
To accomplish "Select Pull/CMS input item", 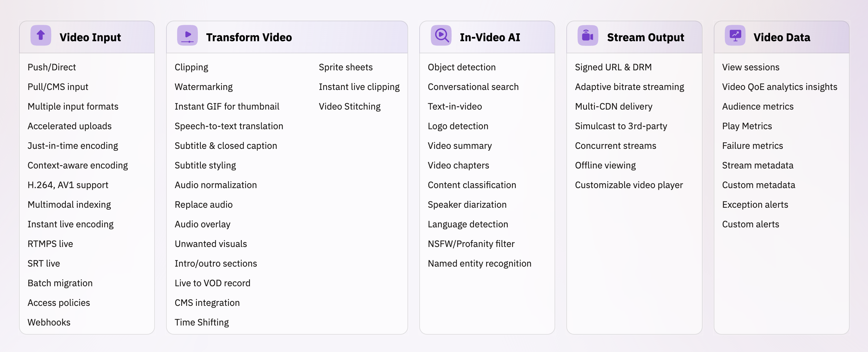I will (58, 87).
